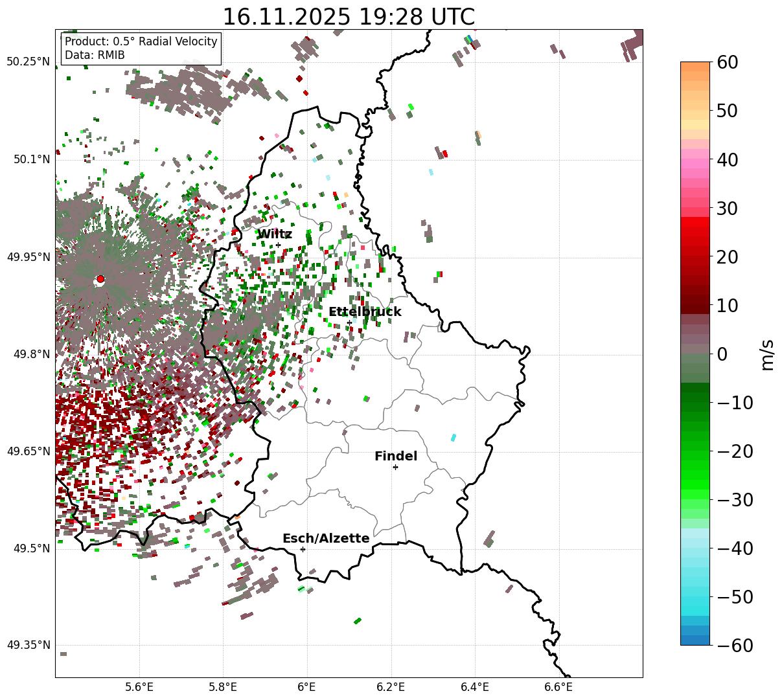Click the 6°E longitude label
Screen dimensions: 782x700
pyautogui.click(x=306, y=688)
